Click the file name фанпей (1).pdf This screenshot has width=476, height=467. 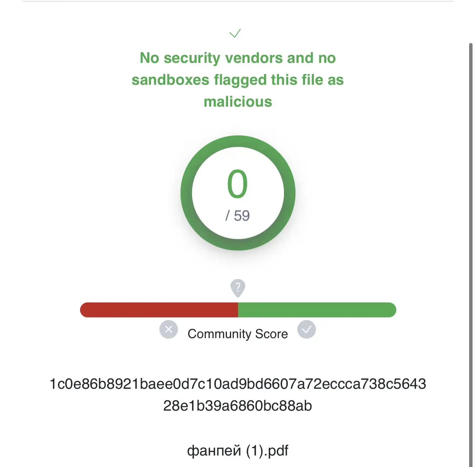(238, 451)
